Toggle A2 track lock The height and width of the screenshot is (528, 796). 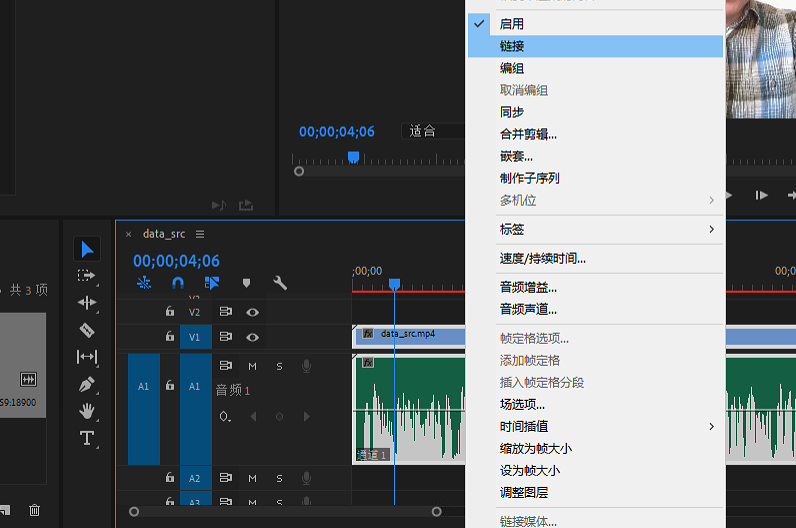click(170, 478)
